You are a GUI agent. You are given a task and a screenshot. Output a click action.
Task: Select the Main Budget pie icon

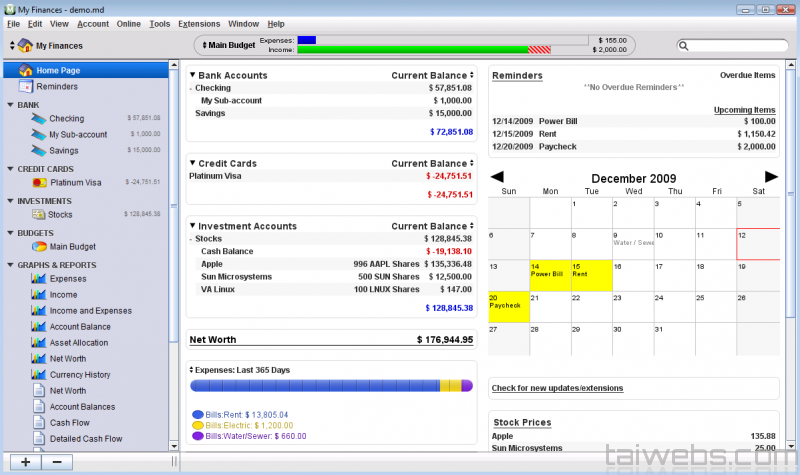pos(39,247)
